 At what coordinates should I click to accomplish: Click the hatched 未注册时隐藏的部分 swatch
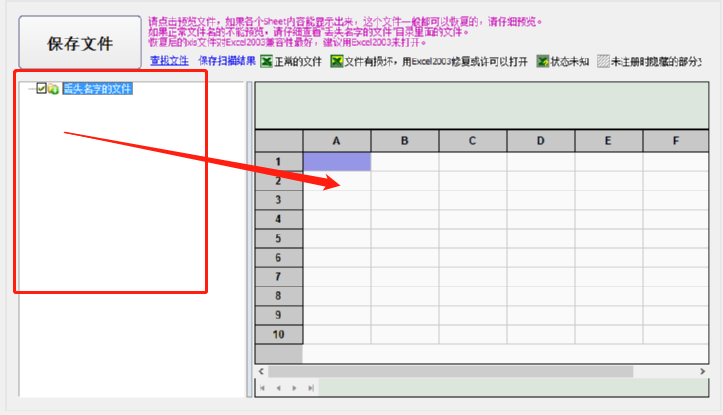[x=603, y=61]
